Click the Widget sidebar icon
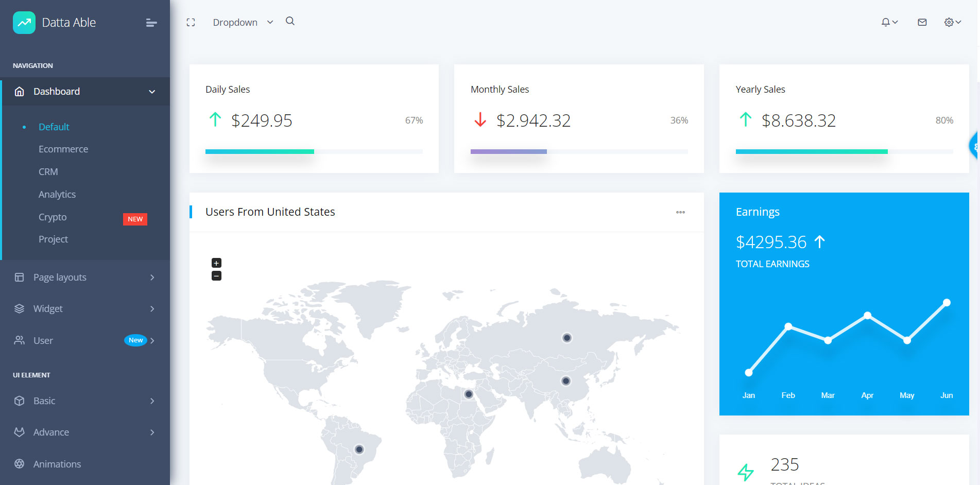The width and height of the screenshot is (980, 485). [19, 308]
